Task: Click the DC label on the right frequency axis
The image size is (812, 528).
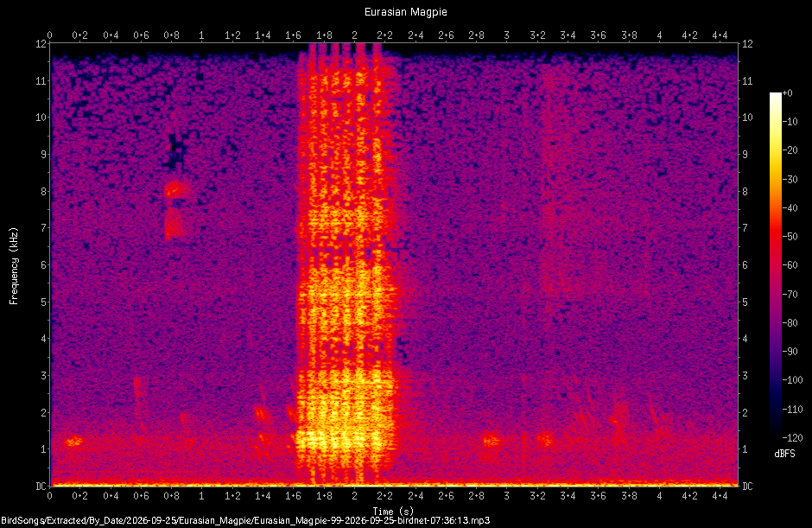Action: pyautogui.click(x=747, y=486)
